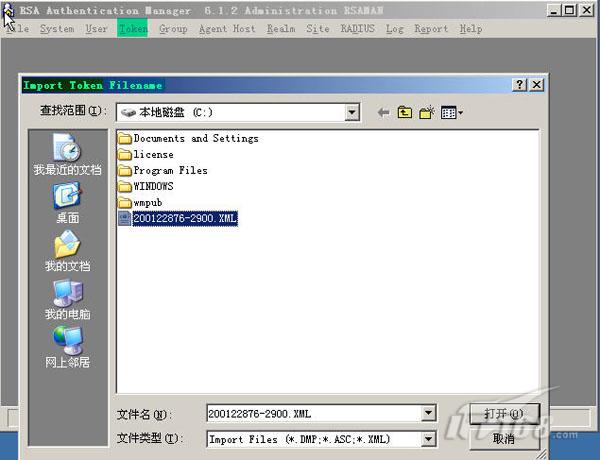Viewport: 600px width, 460px height.
Task: Open Network Places (网上邻居) shortcut
Action: click(67, 347)
